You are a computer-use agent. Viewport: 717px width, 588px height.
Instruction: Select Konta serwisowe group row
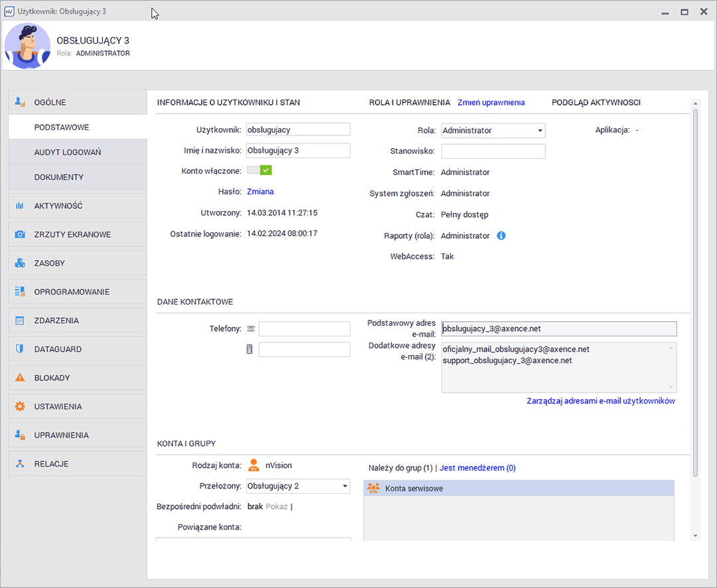[518, 488]
